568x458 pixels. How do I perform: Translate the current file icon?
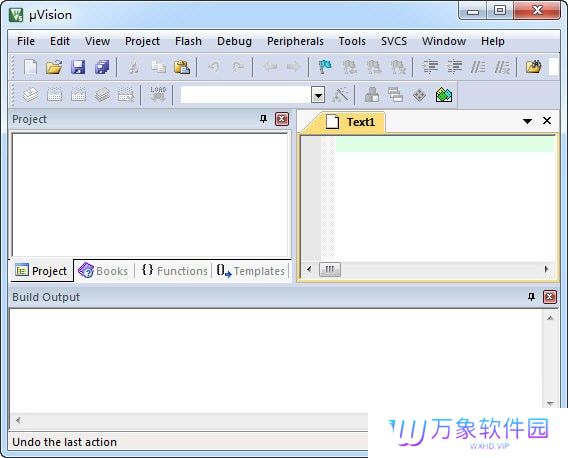coord(31,95)
